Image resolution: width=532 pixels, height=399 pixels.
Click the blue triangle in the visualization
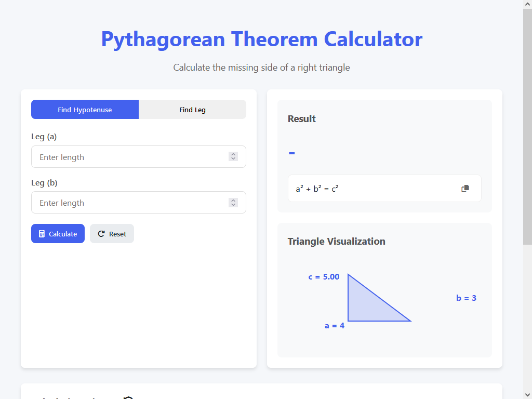pyautogui.click(x=366, y=307)
